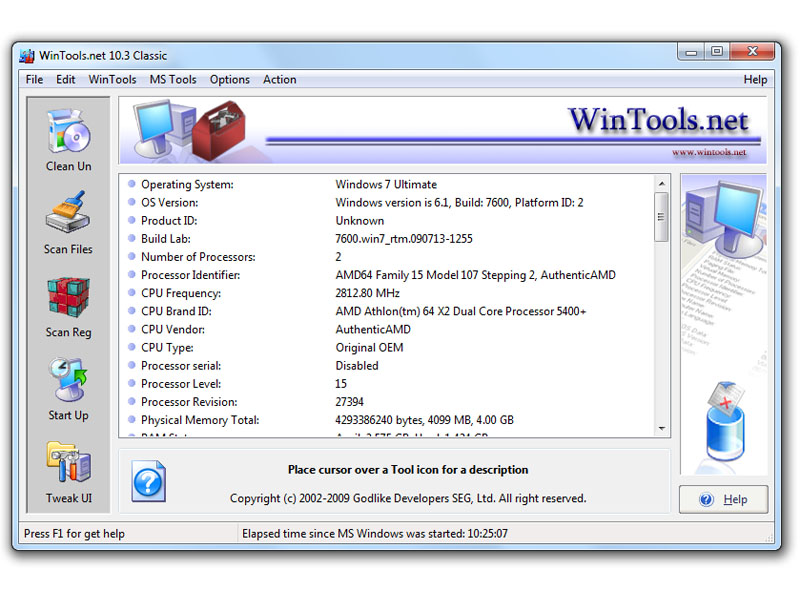
Task: Maximize the WinTools.net window
Action: (x=717, y=52)
